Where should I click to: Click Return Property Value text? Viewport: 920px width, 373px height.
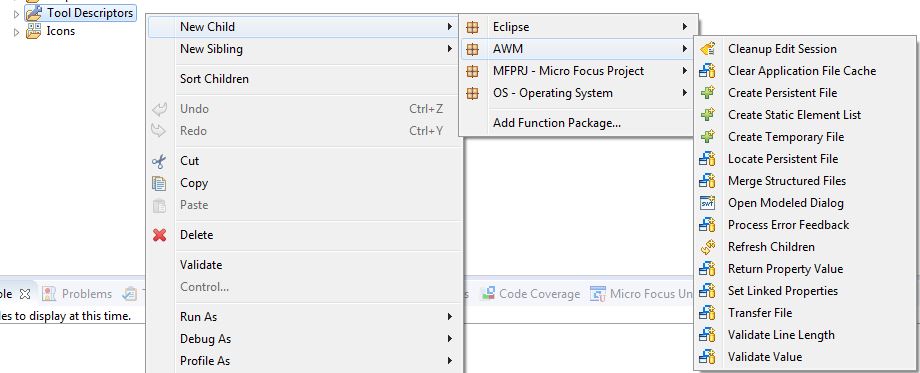[x=785, y=269]
